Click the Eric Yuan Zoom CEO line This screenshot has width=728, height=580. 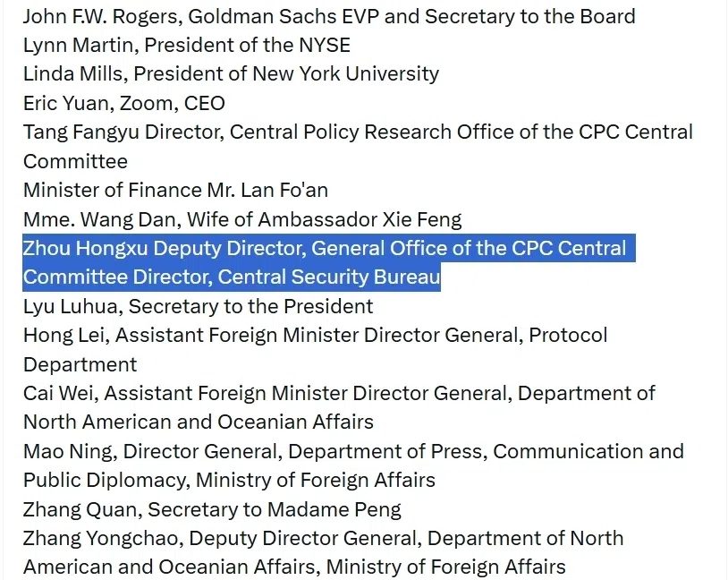[x=124, y=103]
